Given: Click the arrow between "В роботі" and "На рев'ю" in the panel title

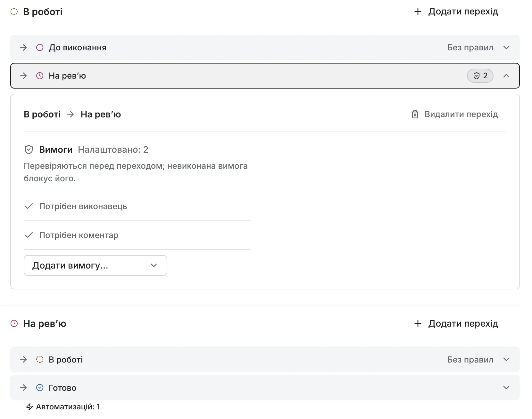Looking at the screenshot, I should pyautogui.click(x=71, y=114).
